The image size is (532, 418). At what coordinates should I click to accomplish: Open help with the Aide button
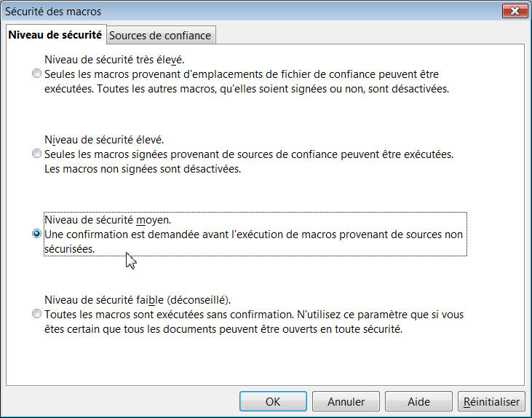[x=418, y=401]
